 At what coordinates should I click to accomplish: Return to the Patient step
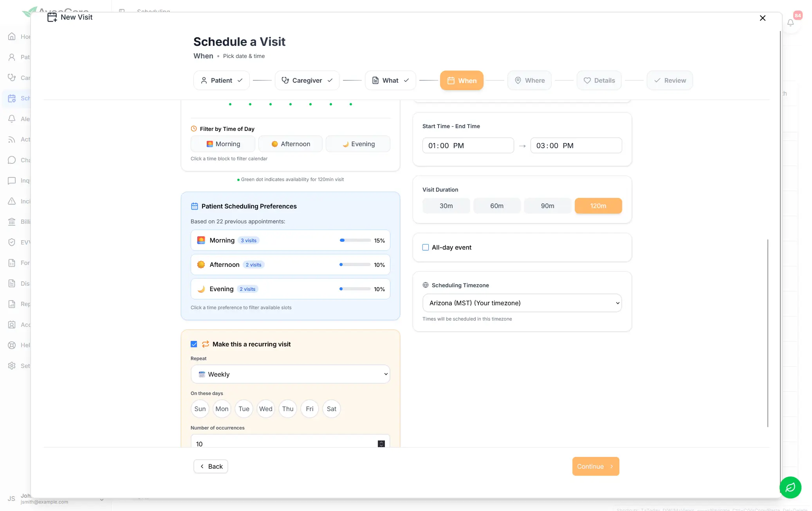coord(221,80)
